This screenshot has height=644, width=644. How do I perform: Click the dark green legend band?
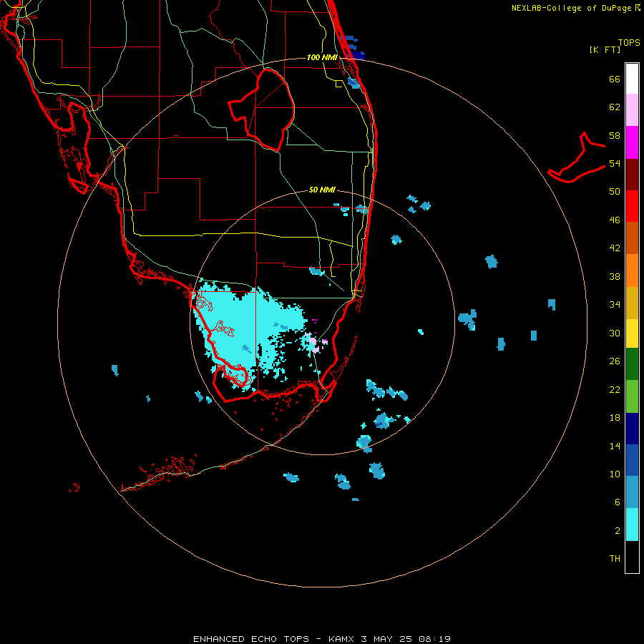tap(632, 364)
